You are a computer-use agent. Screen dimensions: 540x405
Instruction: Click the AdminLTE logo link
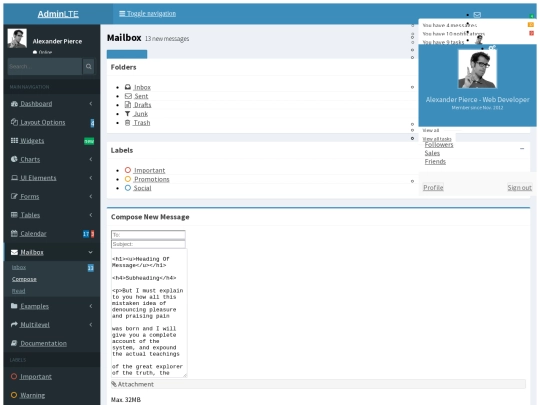[58, 14]
